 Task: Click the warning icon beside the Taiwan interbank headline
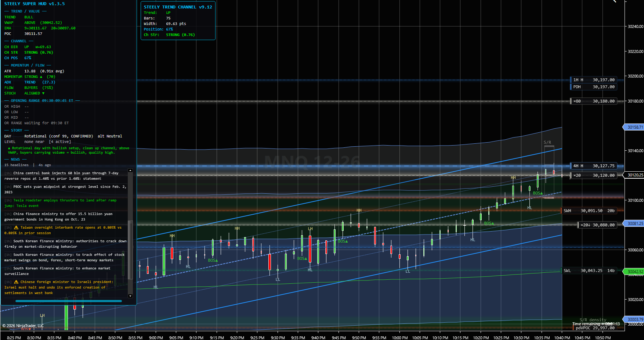coord(16,228)
